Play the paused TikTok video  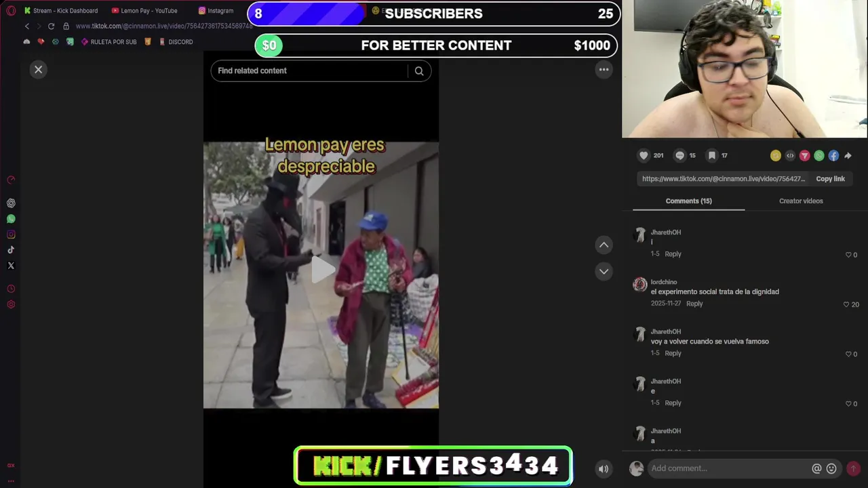tap(322, 270)
